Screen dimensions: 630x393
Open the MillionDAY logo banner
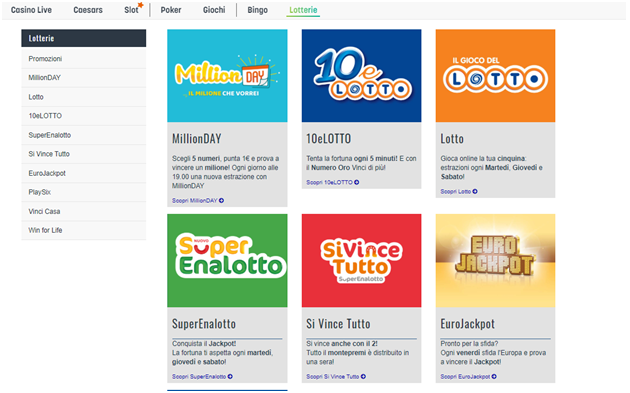click(227, 76)
